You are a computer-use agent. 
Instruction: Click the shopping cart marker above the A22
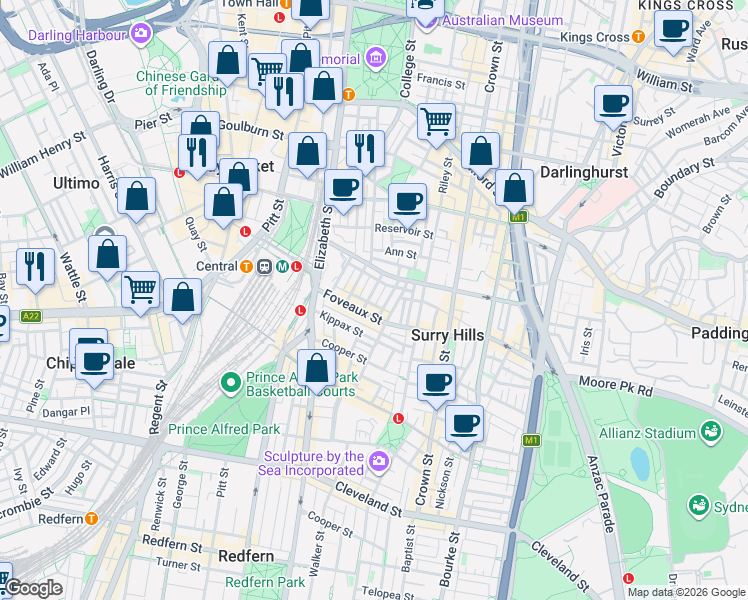(x=141, y=290)
